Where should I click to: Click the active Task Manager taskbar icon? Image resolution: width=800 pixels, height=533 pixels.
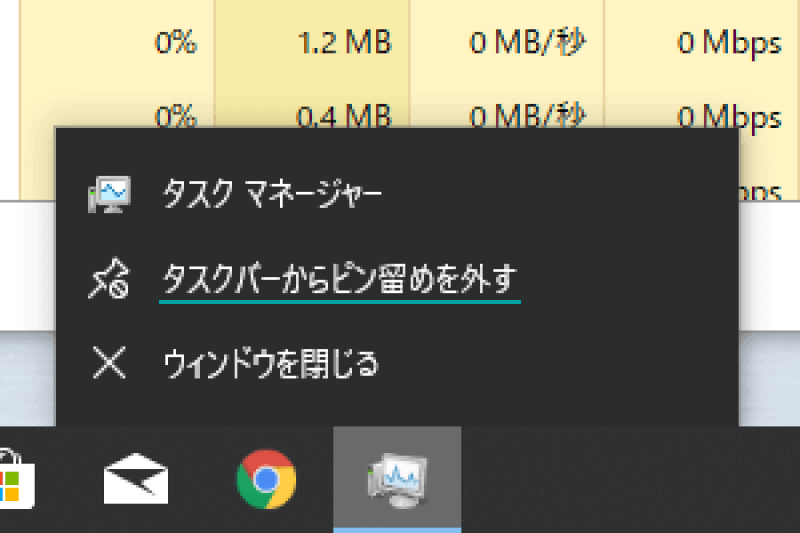pos(397,479)
